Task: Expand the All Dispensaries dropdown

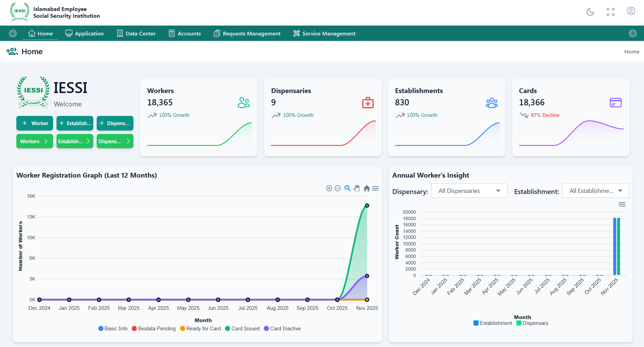Action: [x=469, y=191]
